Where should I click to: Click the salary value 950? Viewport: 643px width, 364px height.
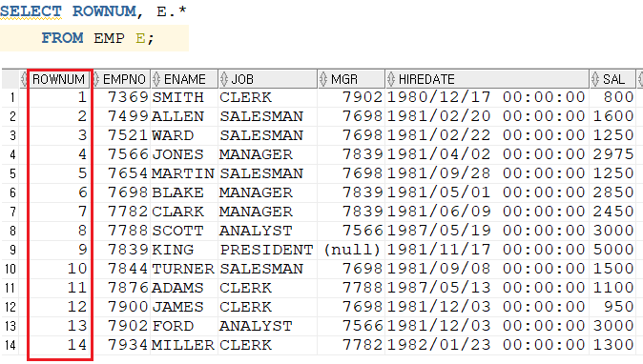click(612, 307)
